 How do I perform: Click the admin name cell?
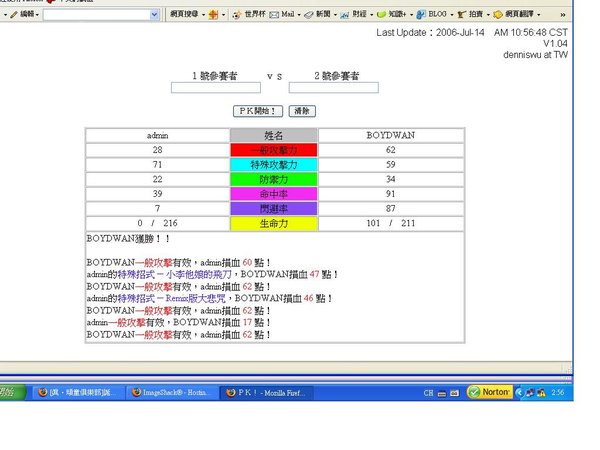158,135
